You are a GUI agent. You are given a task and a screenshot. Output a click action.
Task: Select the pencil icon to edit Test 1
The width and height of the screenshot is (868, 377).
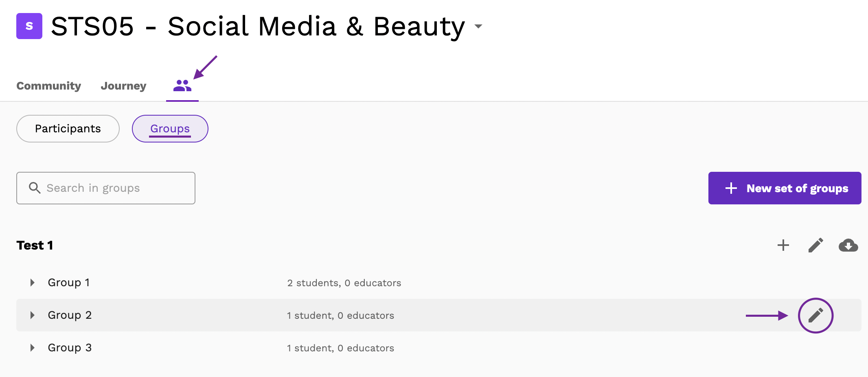pyautogui.click(x=815, y=245)
